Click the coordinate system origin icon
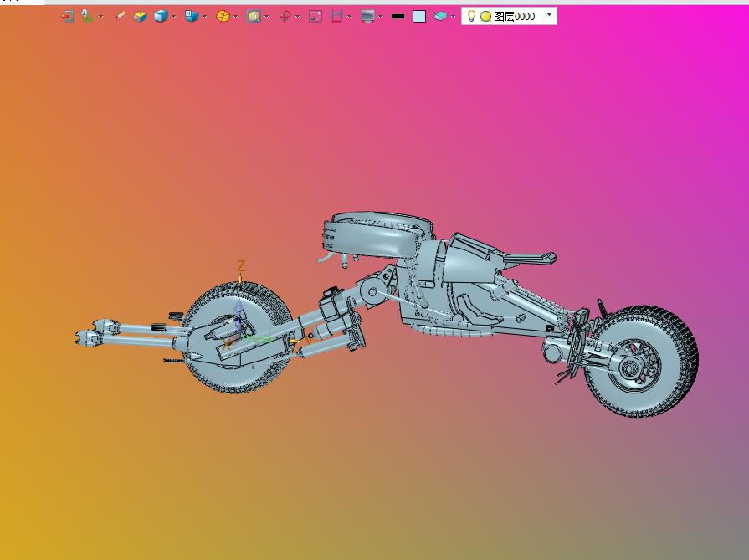 point(87,16)
